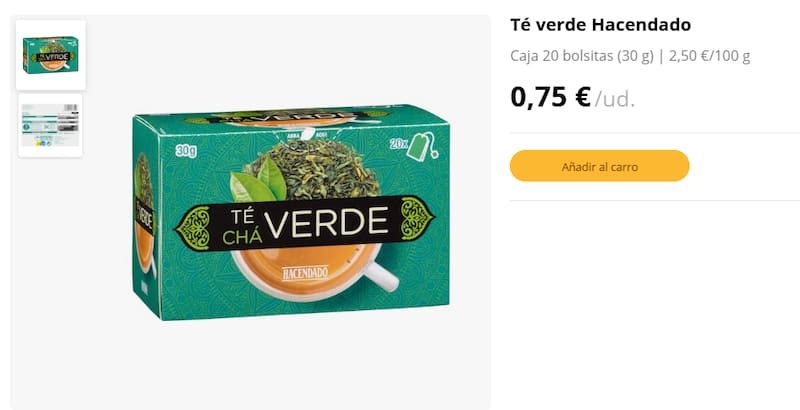Click the white cup handle on box
Screen dimensions: 800x410
(382, 277)
